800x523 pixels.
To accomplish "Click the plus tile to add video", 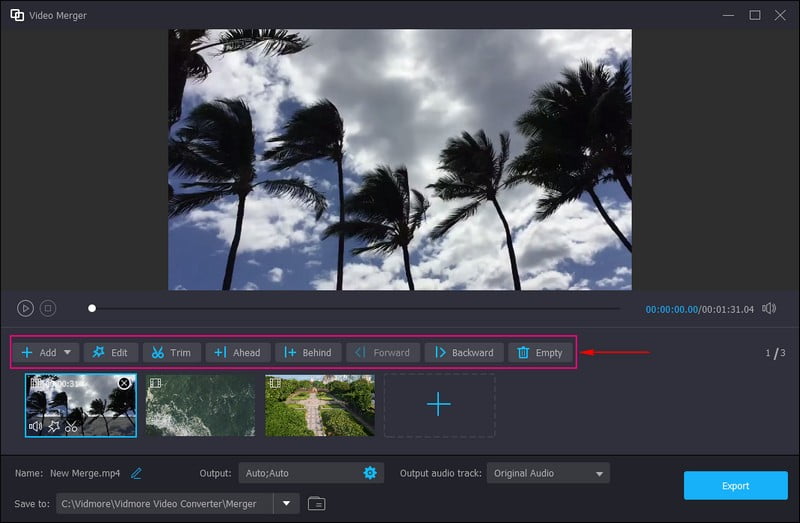I will [438, 405].
